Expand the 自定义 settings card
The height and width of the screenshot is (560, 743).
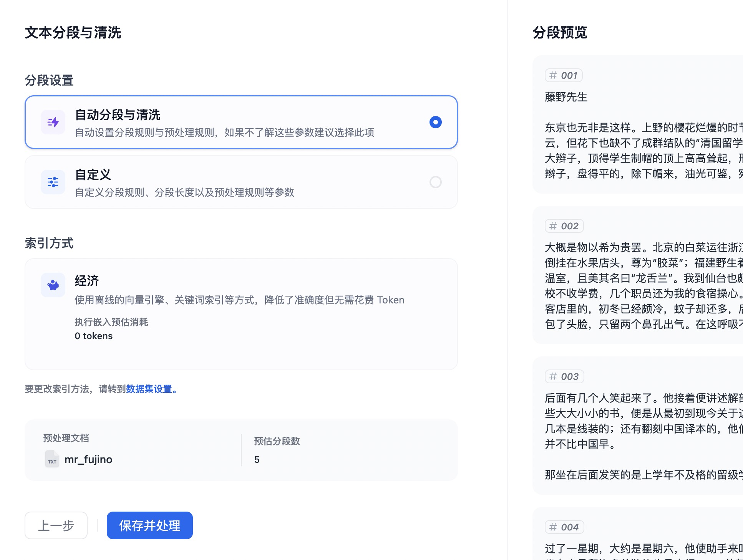tap(241, 182)
